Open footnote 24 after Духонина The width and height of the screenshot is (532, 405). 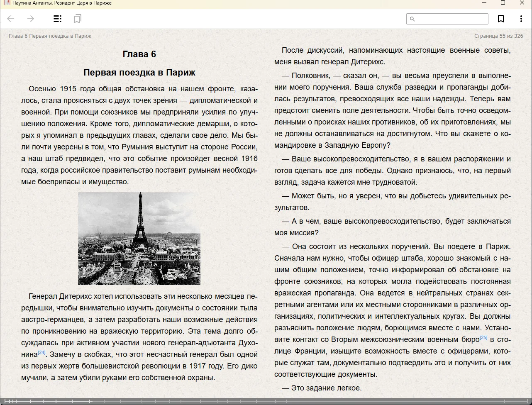[x=41, y=353]
